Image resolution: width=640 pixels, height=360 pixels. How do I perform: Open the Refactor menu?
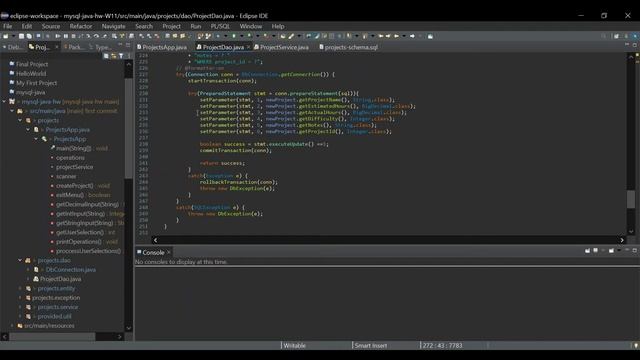pos(81,26)
